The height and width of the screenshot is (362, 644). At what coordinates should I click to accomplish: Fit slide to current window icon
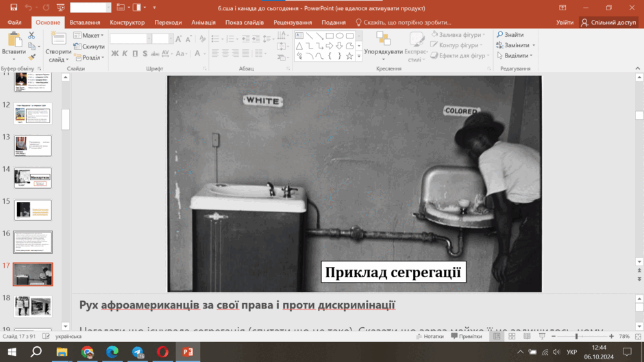638,336
